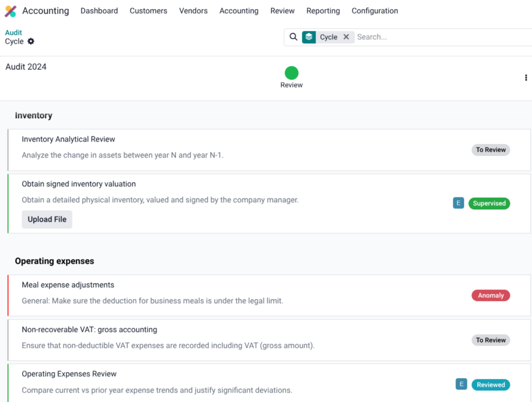Expand the Operating expenses section header
Screen dimensions: 532x402
54,261
